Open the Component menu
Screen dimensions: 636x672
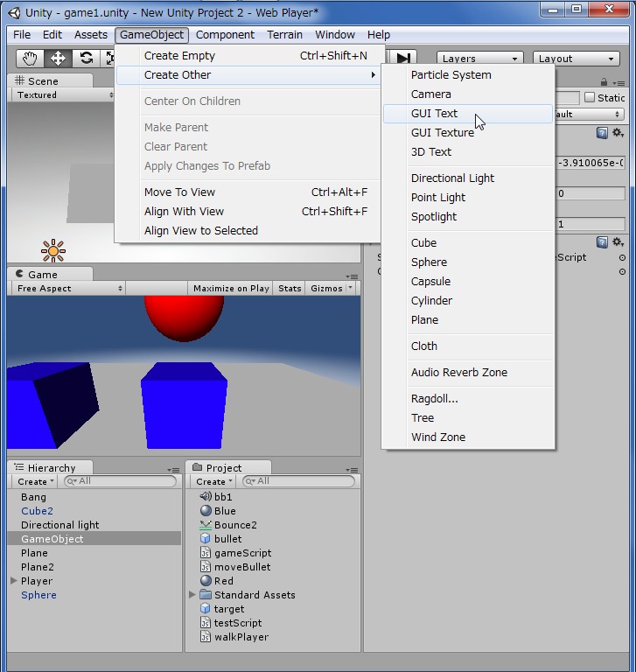click(x=225, y=35)
